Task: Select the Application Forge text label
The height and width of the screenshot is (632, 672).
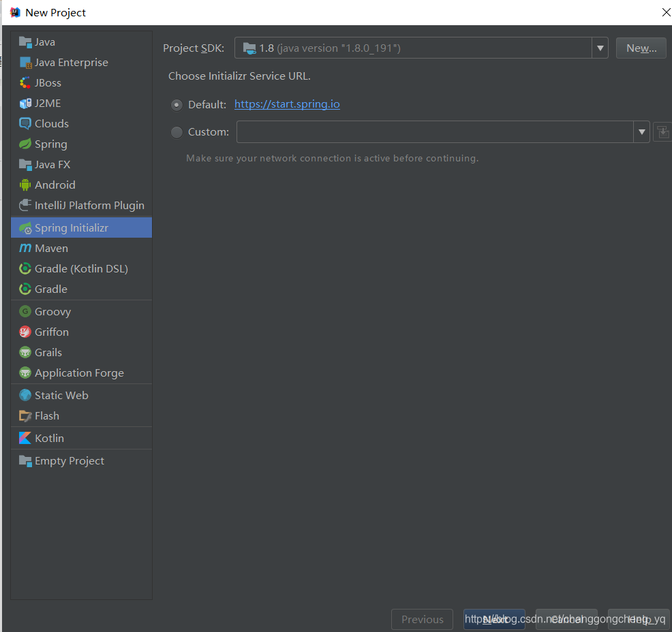Action: tap(79, 373)
